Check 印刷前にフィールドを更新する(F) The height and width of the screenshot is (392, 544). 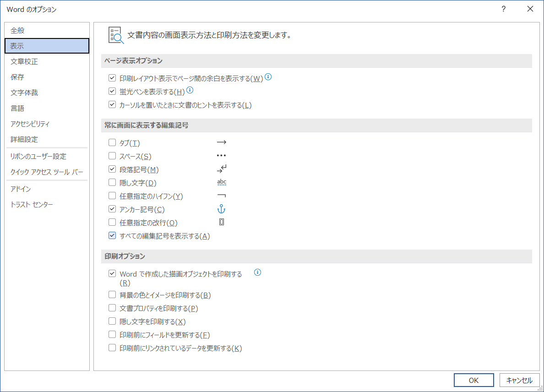click(x=112, y=334)
